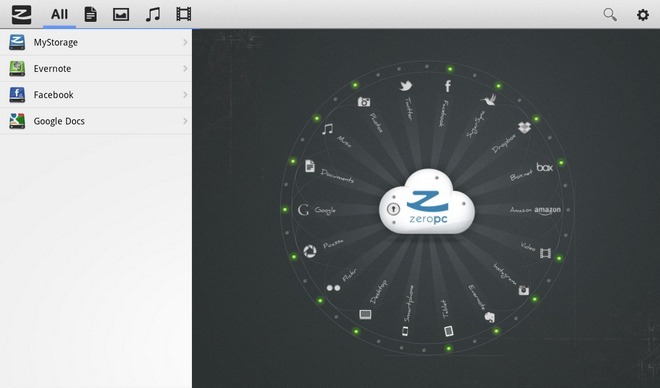Image resolution: width=660 pixels, height=388 pixels.
Task: Click the box logo on wheel
Action: pyautogui.click(x=545, y=167)
